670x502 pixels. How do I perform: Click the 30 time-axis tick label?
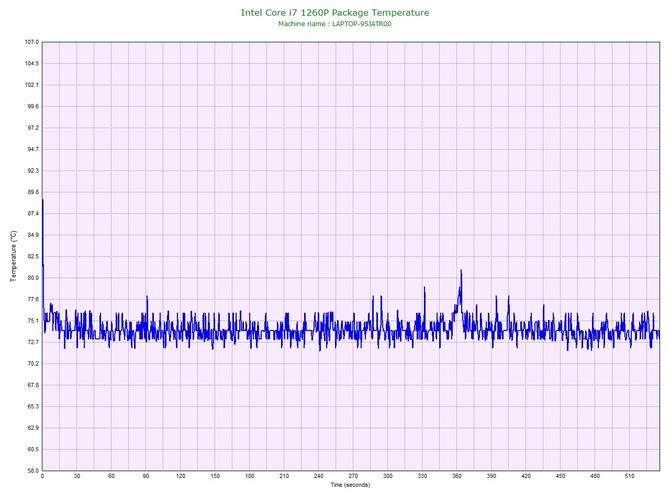click(x=77, y=476)
